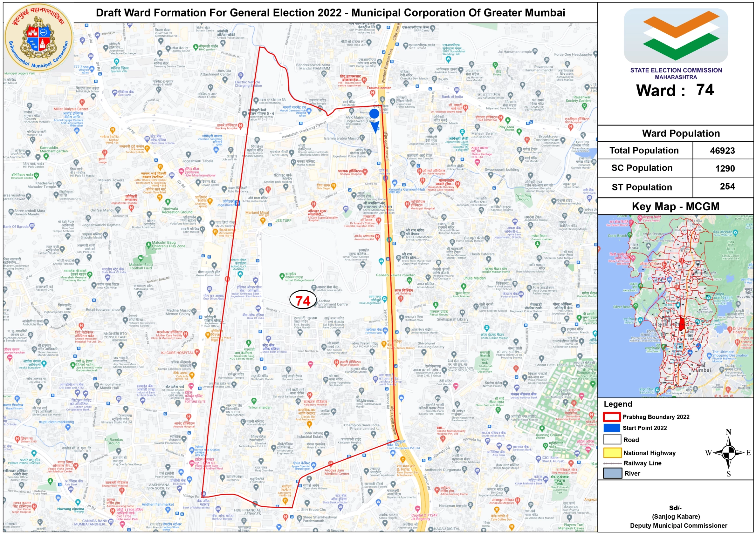756x534 pixels.
Task: Click the Draft Ward Formation title text
Action: coord(330,13)
